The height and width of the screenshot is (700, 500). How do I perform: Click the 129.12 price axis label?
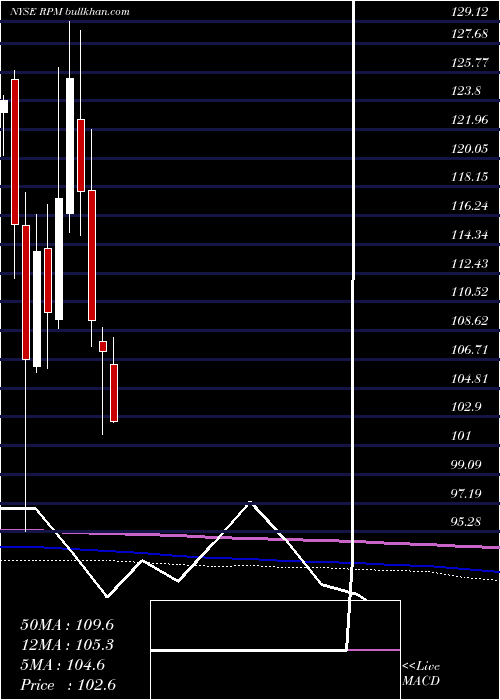pyautogui.click(x=470, y=12)
